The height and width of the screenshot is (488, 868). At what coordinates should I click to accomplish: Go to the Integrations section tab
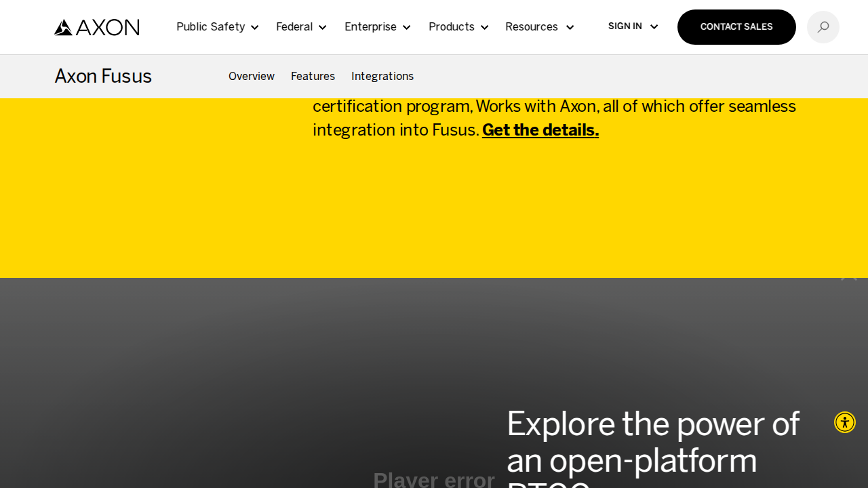point(382,77)
